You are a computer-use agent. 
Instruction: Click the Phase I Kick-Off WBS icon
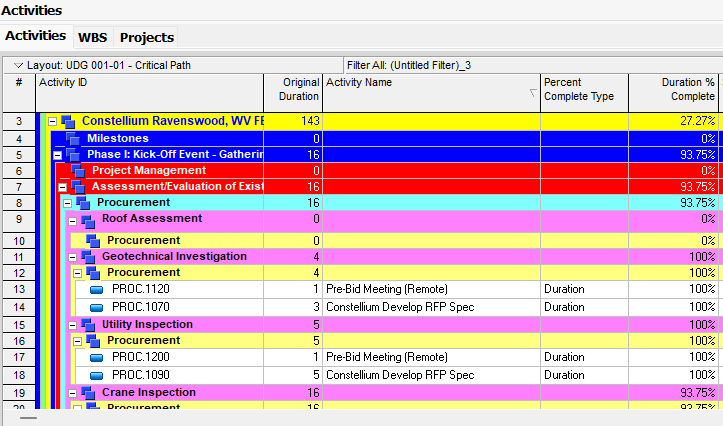click(73, 155)
